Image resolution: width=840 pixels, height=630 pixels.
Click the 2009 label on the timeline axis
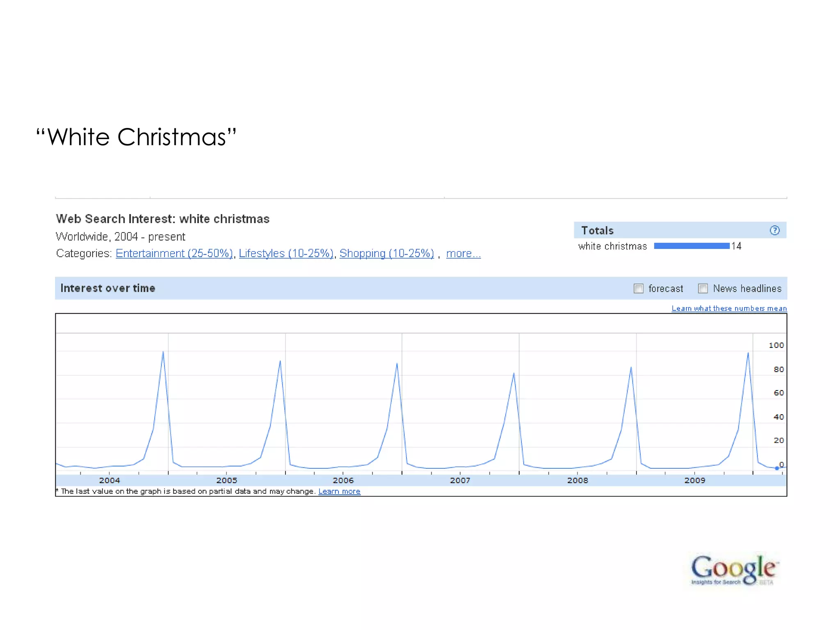(x=694, y=480)
